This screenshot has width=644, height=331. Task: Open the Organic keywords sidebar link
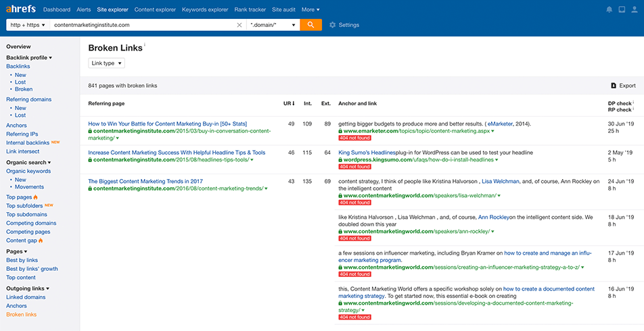28,171
